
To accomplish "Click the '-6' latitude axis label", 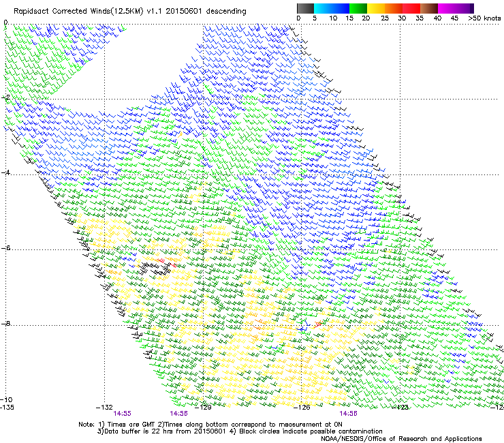I will click(5, 248).
